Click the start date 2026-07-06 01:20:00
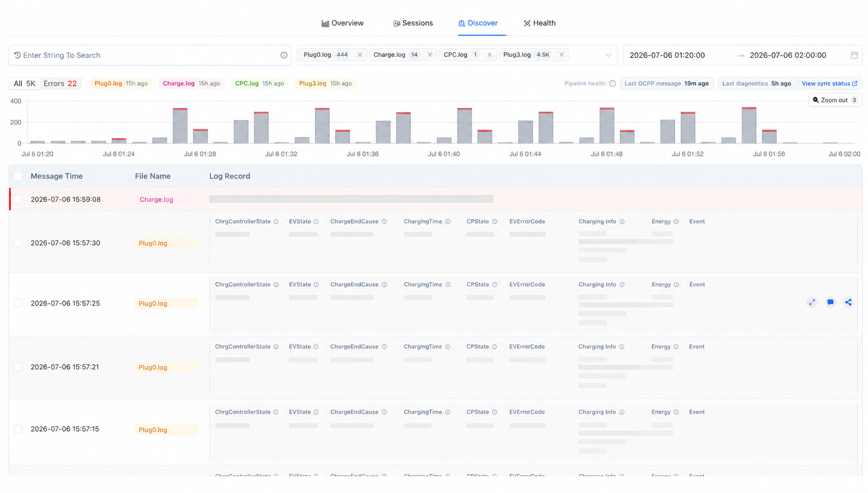The image size is (868, 493). tap(667, 55)
